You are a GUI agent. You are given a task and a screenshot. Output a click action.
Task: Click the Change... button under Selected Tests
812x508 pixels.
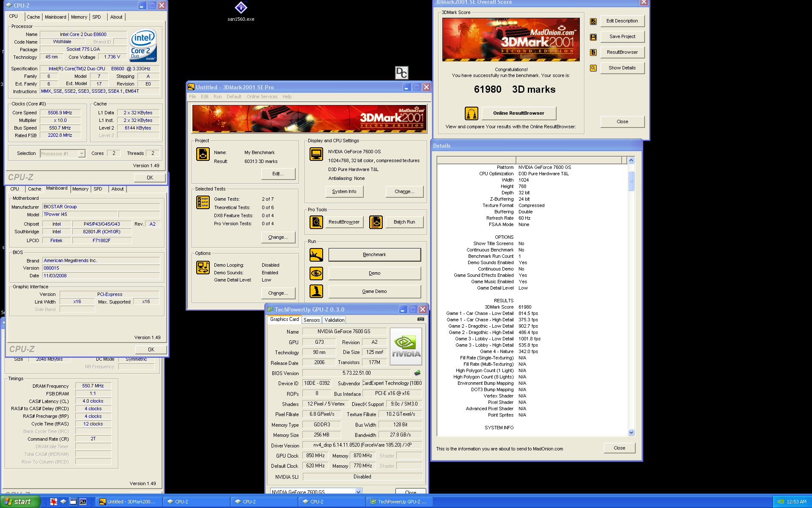coord(278,237)
